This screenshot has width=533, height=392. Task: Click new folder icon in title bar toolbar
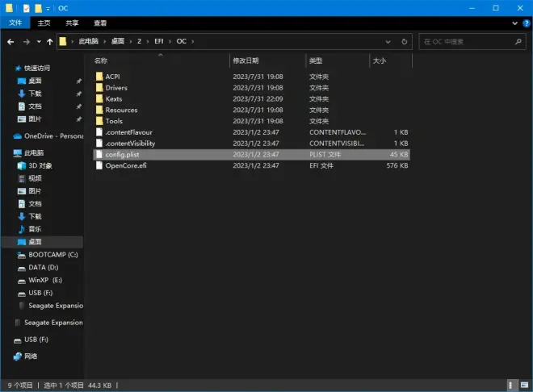coord(38,8)
